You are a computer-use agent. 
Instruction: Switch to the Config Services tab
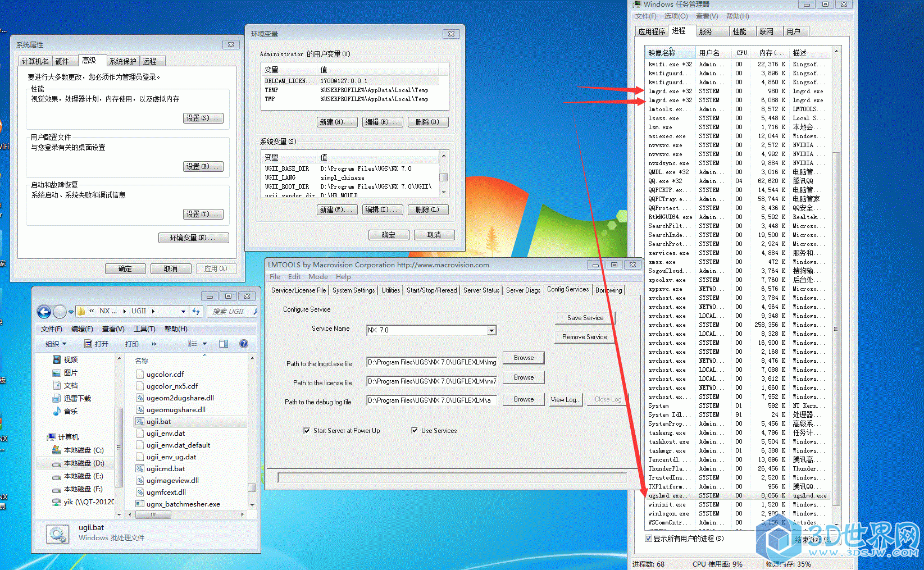click(568, 289)
